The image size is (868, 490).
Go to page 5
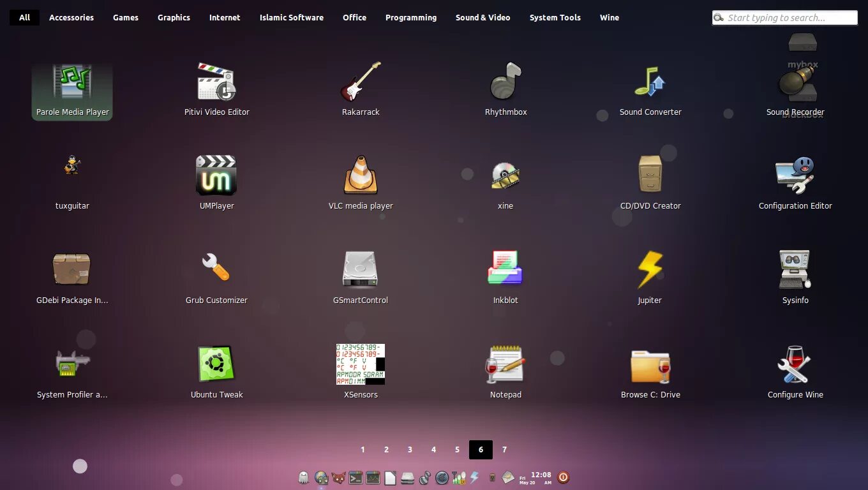457,450
